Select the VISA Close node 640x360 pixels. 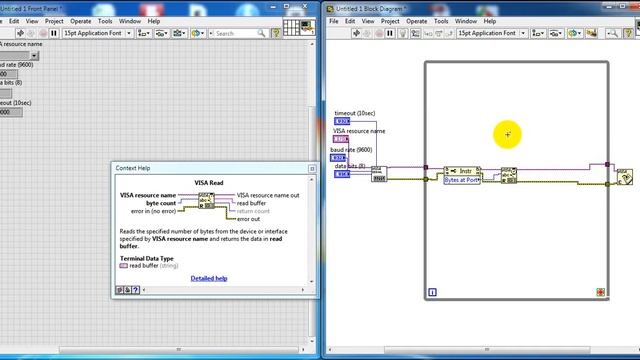624,177
